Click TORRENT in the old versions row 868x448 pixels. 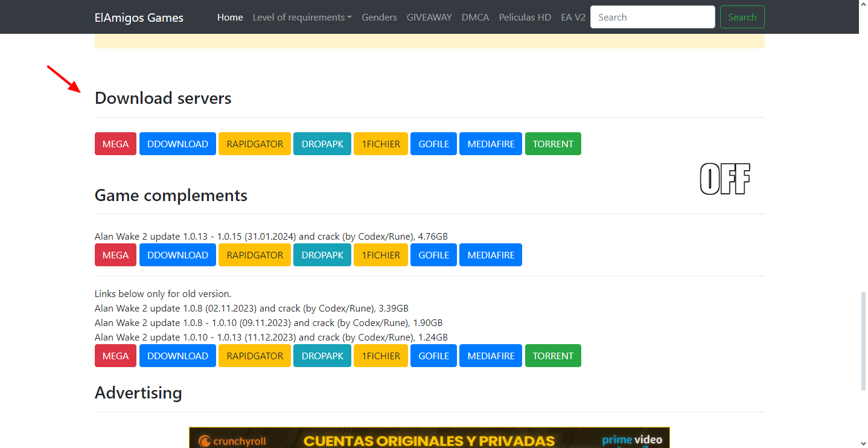[553, 356]
